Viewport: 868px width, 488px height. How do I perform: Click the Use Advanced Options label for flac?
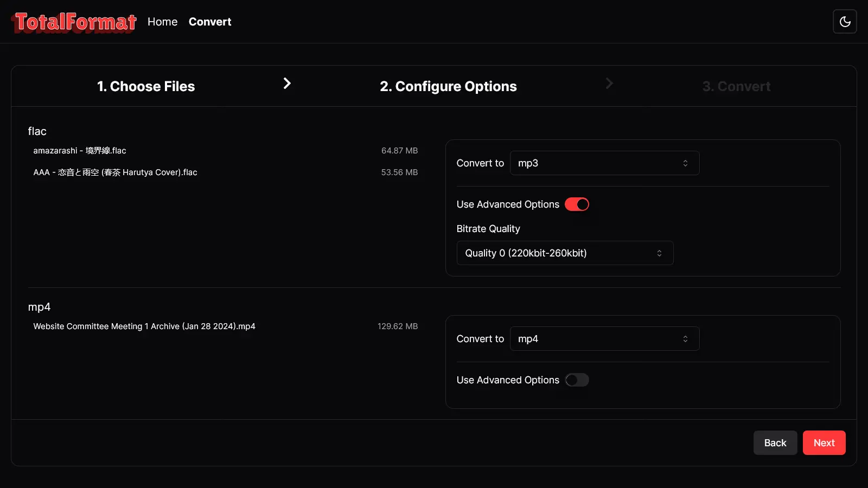point(508,204)
